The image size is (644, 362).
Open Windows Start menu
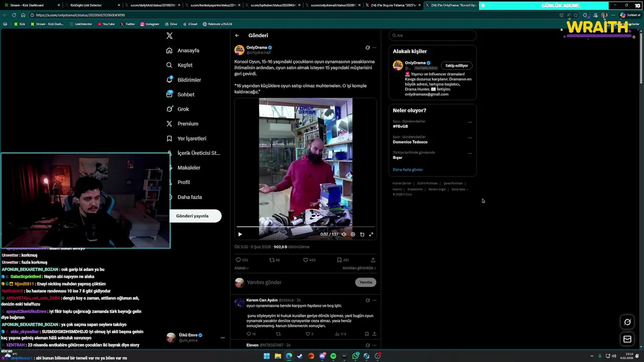pyautogui.click(x=267, y=356)
